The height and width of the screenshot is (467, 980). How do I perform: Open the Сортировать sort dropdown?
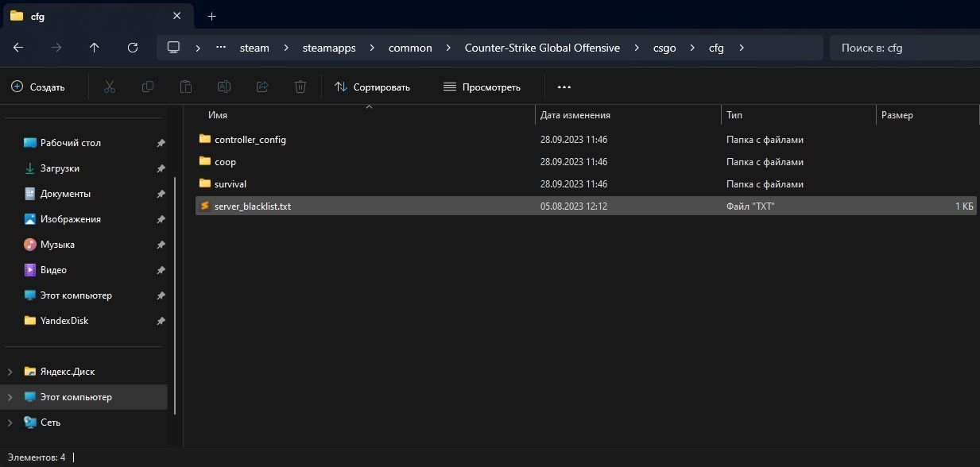[x=372, y=87]
